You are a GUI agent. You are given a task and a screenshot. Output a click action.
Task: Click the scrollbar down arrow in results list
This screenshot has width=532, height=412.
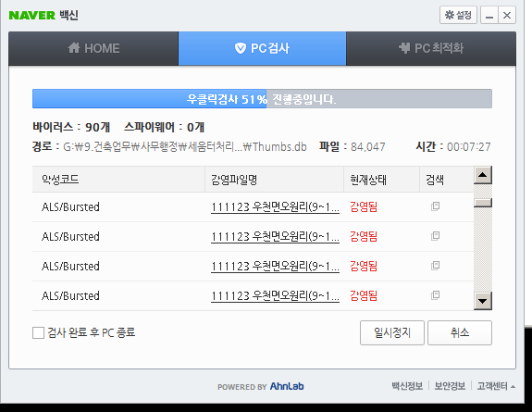click(483, 301)
